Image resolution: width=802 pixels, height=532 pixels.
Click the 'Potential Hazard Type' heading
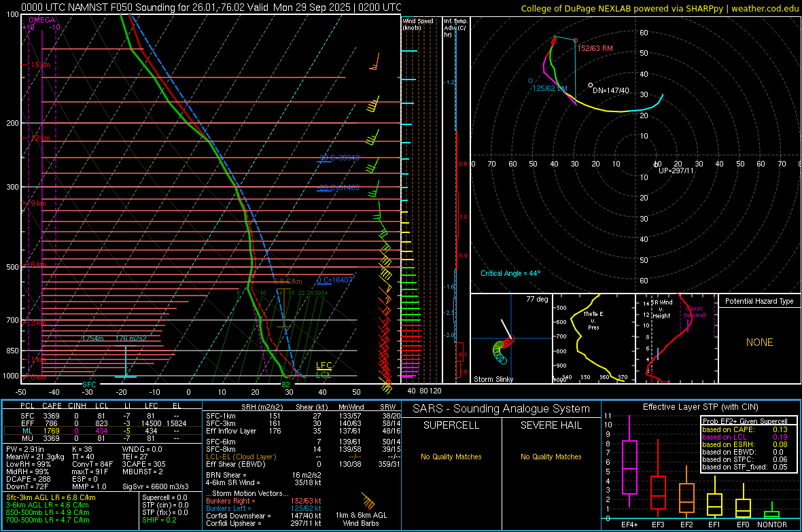pos(760,301)
